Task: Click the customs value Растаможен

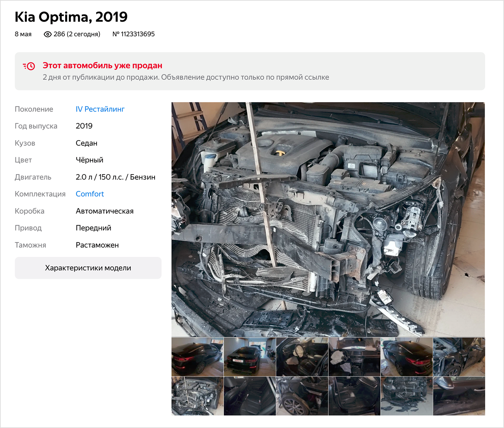Action: tap(97, 245)
